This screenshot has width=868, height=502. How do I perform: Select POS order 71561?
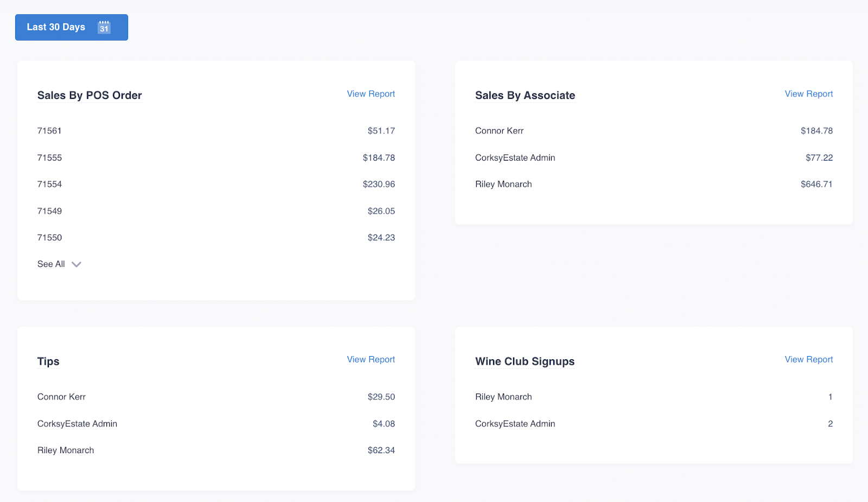49,131
